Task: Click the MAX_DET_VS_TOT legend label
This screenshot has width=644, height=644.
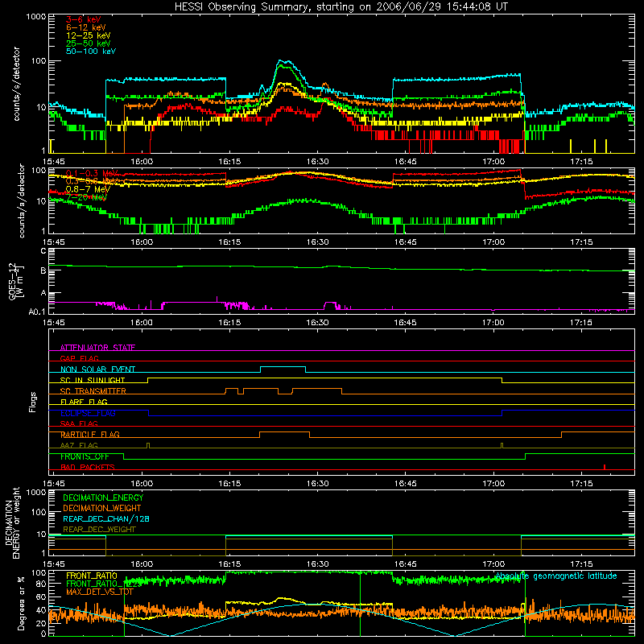Action: (x=100, y=592)
